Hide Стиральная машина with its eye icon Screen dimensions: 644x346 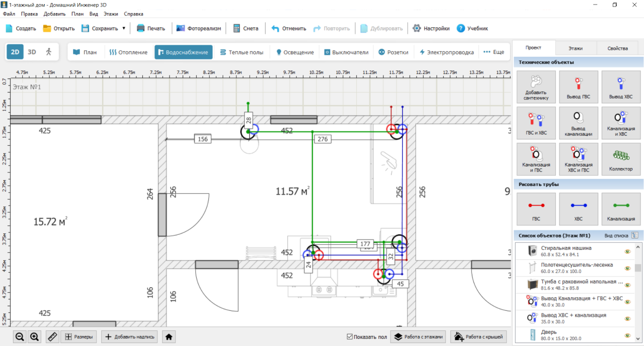point(627,251)
